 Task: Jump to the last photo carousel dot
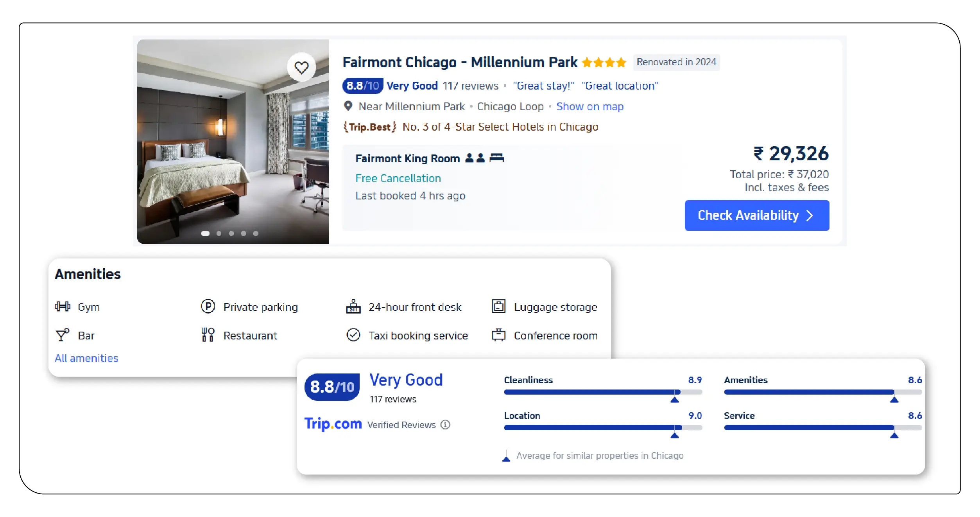(256, 233)
